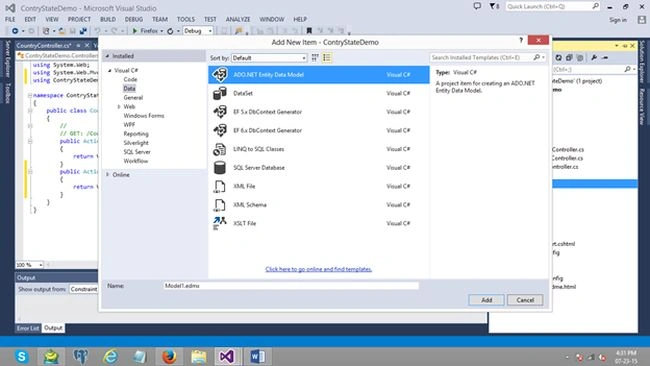Click Save All toolbar icon

pyautogui.click(x=83, y=31)
